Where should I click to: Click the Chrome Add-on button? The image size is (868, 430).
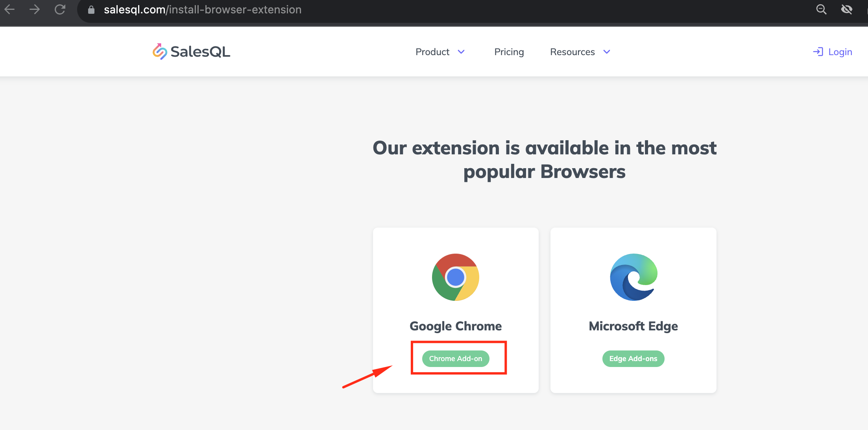pyautogui.click(x=456, y=359)
